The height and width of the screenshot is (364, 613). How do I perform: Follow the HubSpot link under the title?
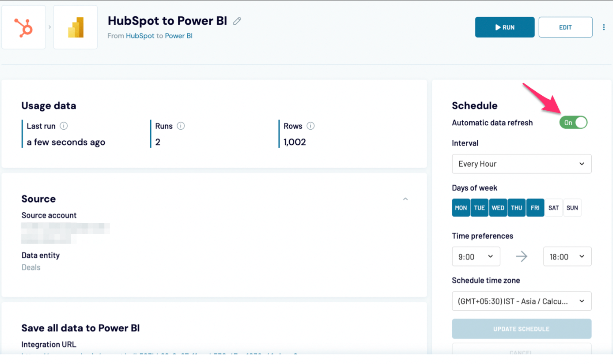[x=140, y=36]
